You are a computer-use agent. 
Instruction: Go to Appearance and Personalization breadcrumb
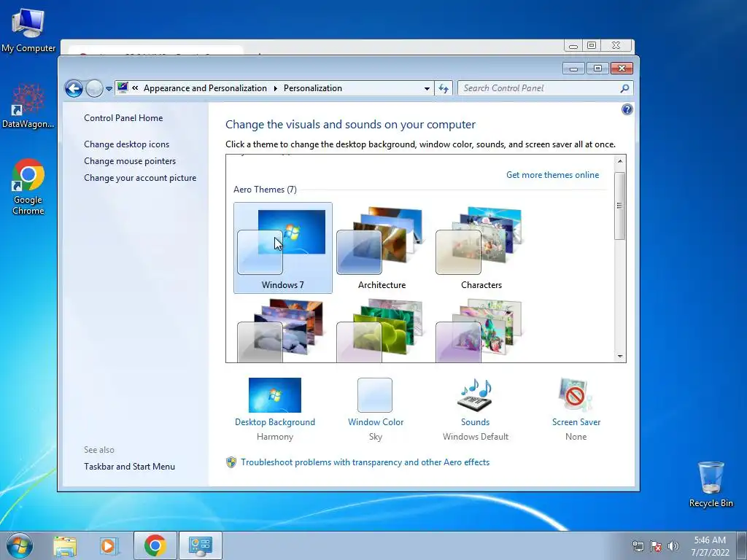[x=205, y=88]
